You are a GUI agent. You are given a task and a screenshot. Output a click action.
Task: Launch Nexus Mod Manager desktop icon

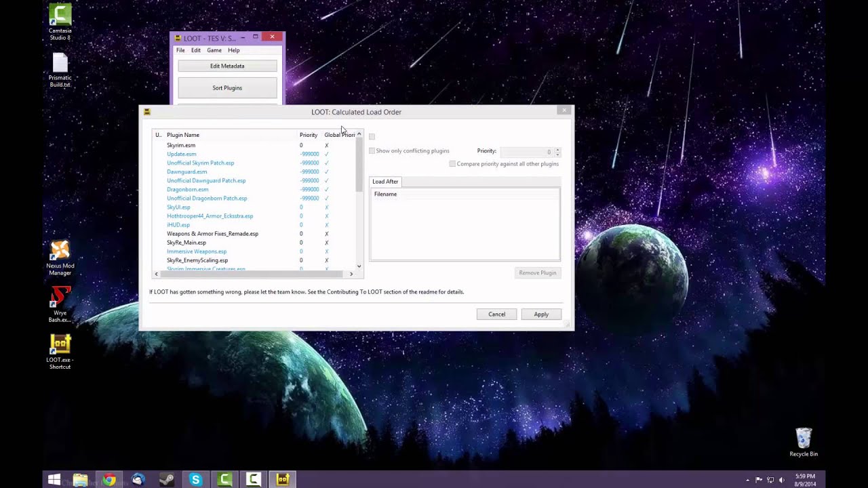point(60,258)
